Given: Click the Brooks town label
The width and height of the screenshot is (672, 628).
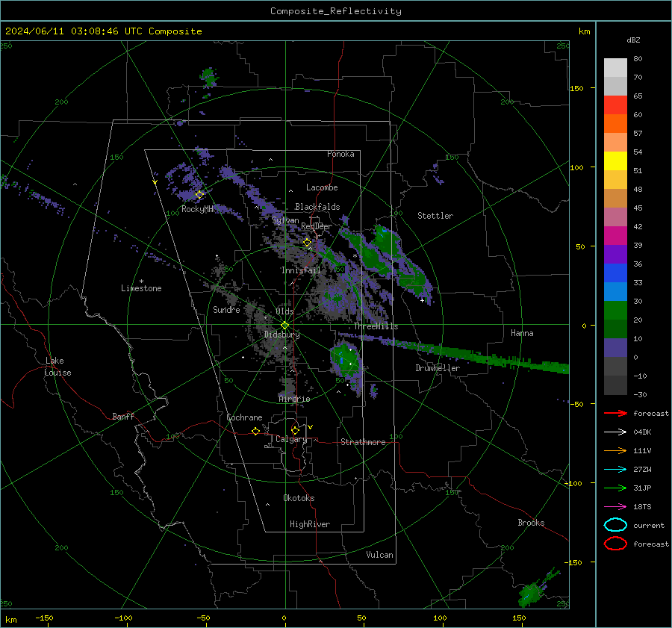Looking at the screenshot, I should [x=531, y=523].
